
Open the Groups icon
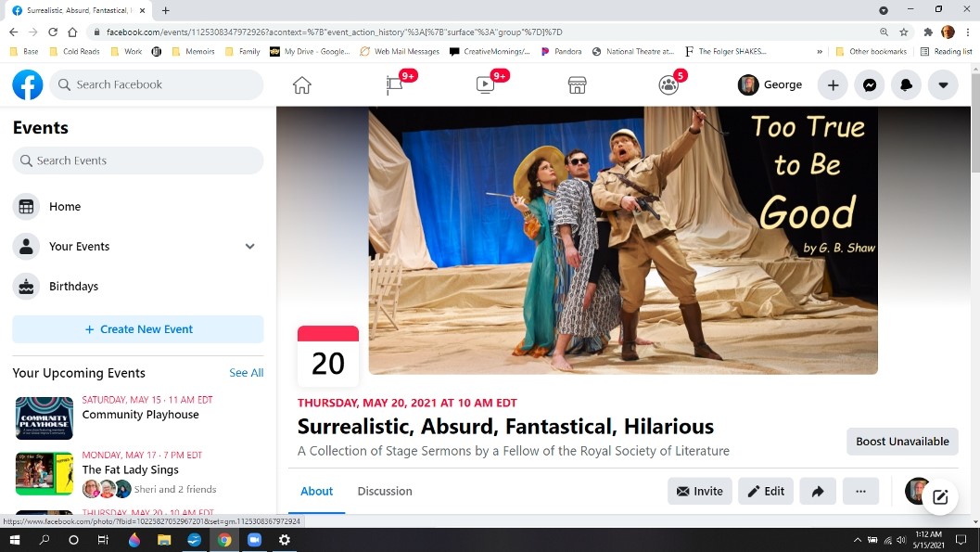pos(668,85)
